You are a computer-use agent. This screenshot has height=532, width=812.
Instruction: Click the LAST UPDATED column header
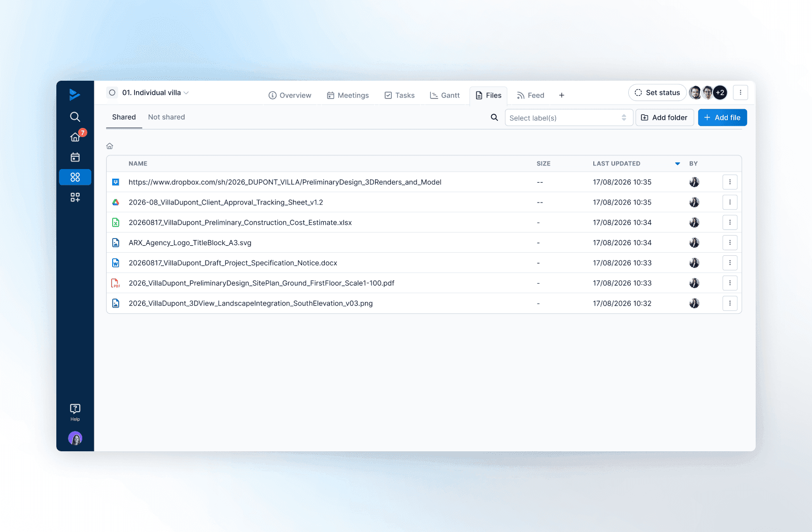617,164
